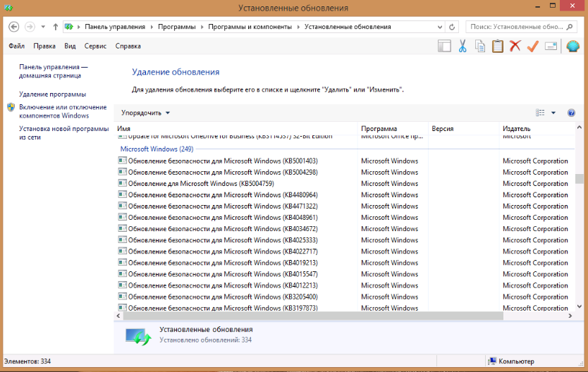588x372 pixels.
Task: Open the Файл menu
Action: 16,46
